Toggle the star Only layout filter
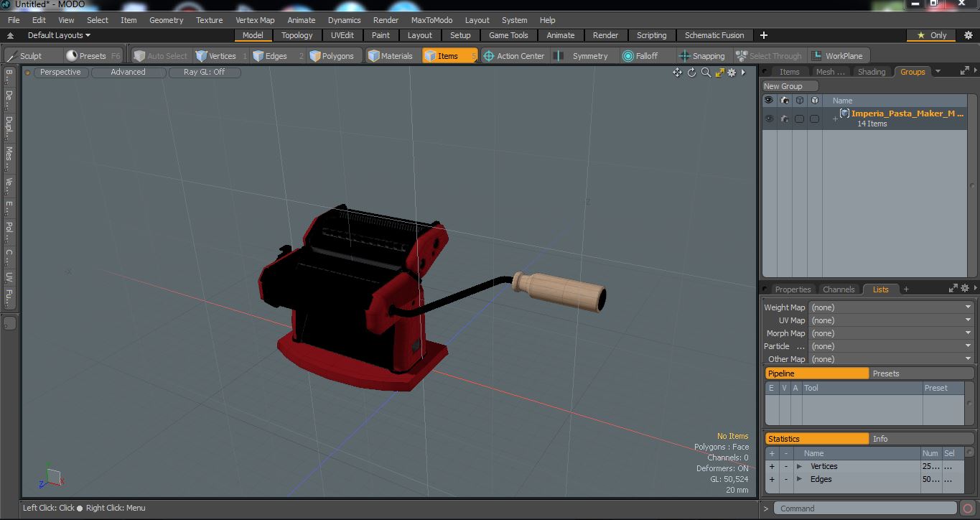The width and height of the screenshot is (980, 520). click(931, 35)
